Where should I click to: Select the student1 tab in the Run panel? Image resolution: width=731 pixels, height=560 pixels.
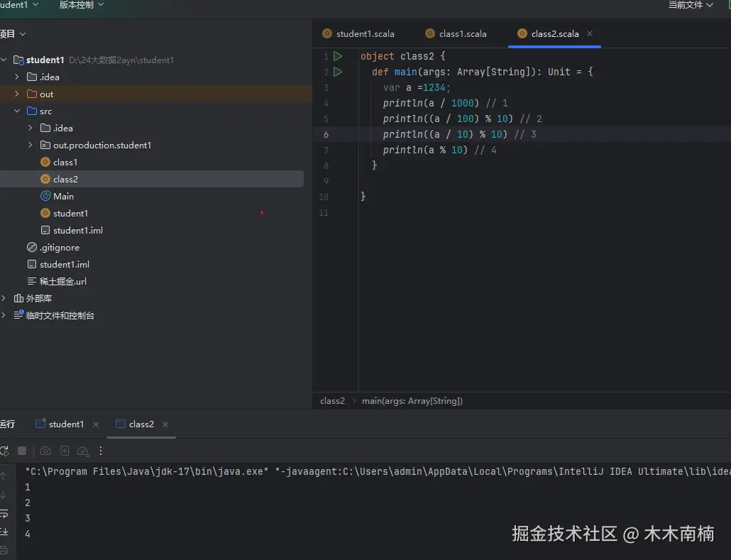coord(67,424)
